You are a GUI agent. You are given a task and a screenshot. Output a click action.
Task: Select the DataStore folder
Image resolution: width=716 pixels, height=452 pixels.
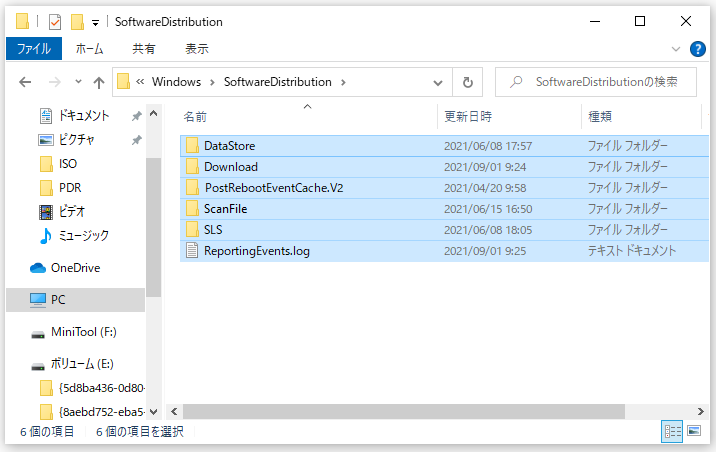click(444, 146)
